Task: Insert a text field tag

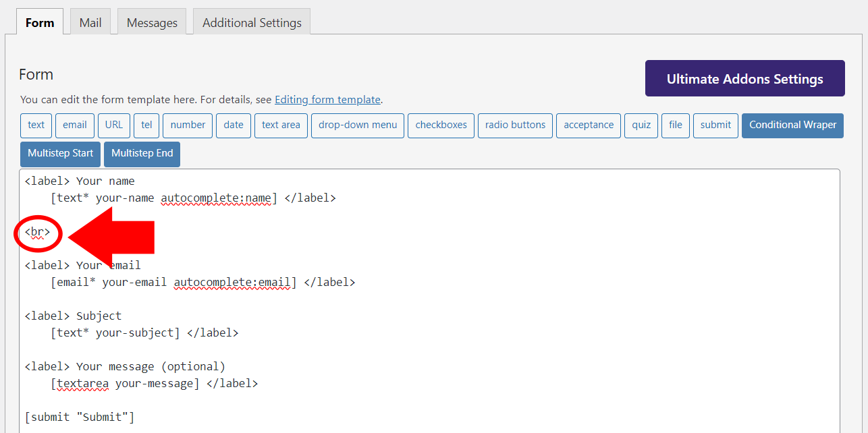Action: [x=36, y=125]
